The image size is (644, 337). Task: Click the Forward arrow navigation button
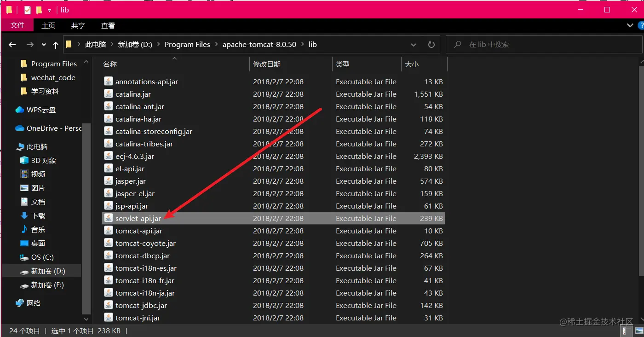click(x=30, y=45)
